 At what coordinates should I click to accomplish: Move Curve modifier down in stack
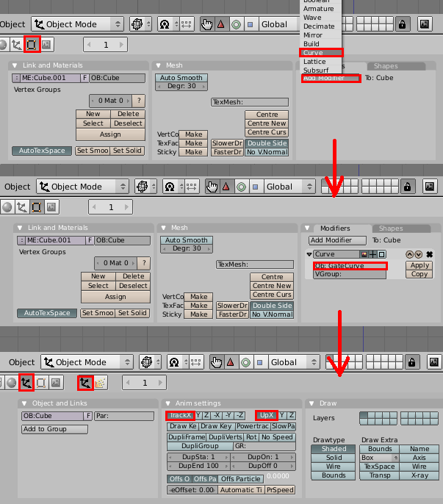point(418,254)
